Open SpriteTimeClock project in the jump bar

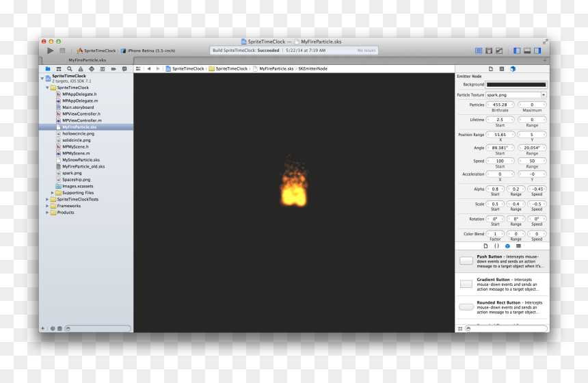point(185,68)
